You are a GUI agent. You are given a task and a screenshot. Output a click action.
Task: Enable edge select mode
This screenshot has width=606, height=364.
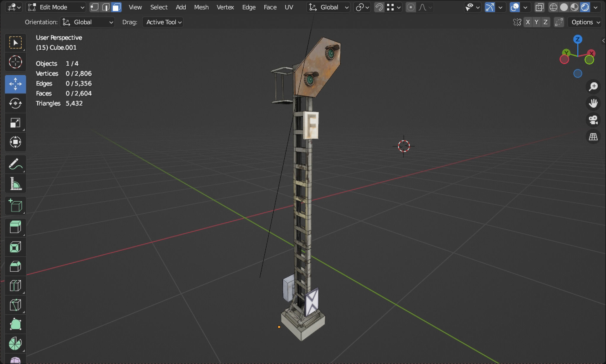106,7
